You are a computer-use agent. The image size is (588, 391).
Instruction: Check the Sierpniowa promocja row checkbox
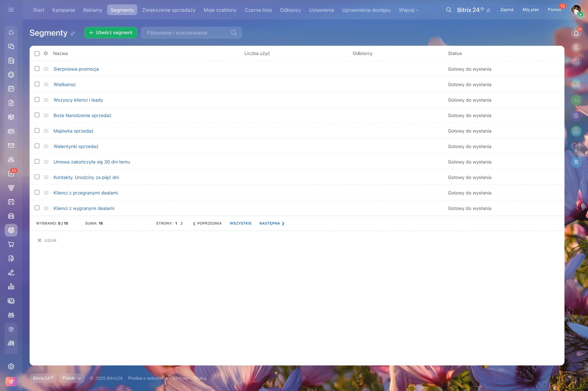tap(37, 69)
